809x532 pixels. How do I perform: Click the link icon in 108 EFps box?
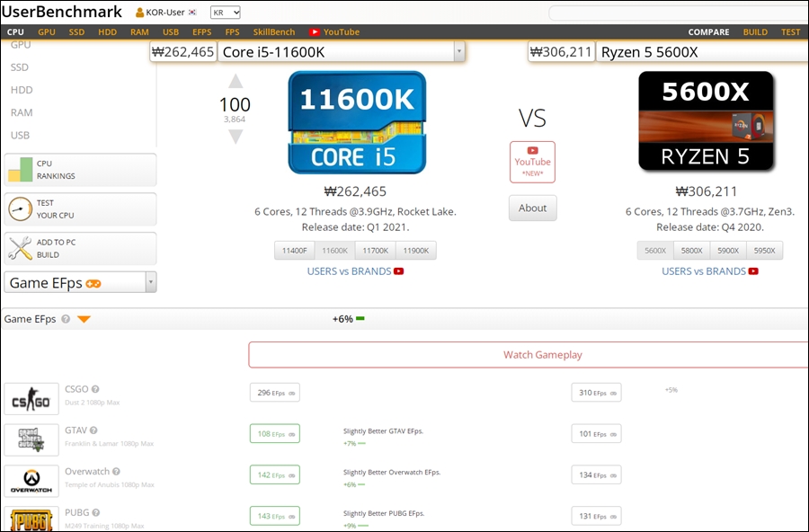(291, 434)
